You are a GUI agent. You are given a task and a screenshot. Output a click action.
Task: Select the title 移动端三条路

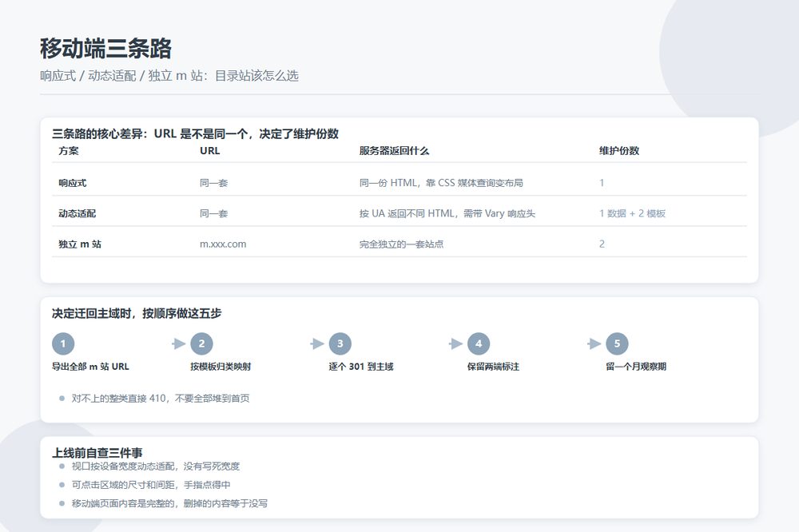[106, 49]
